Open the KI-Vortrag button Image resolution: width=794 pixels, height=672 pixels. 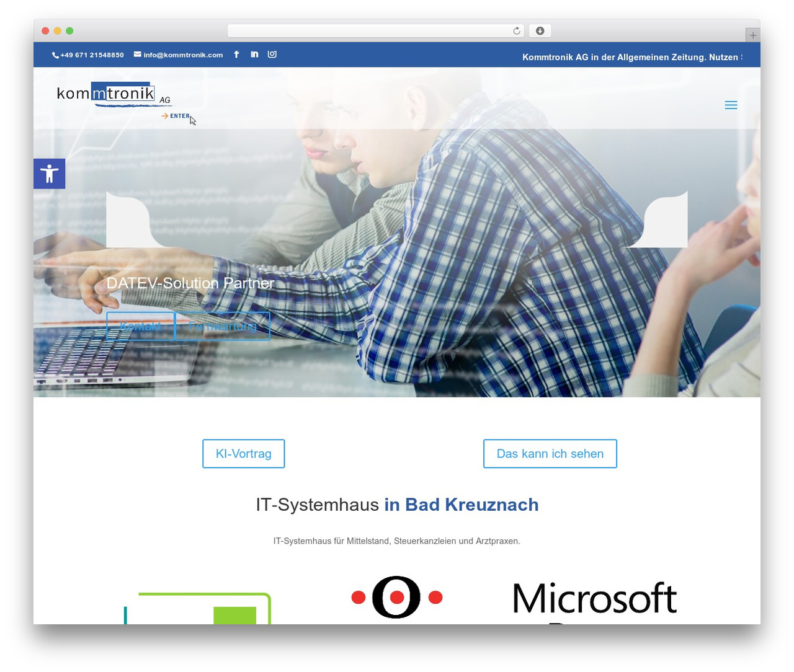click(244, 454)
